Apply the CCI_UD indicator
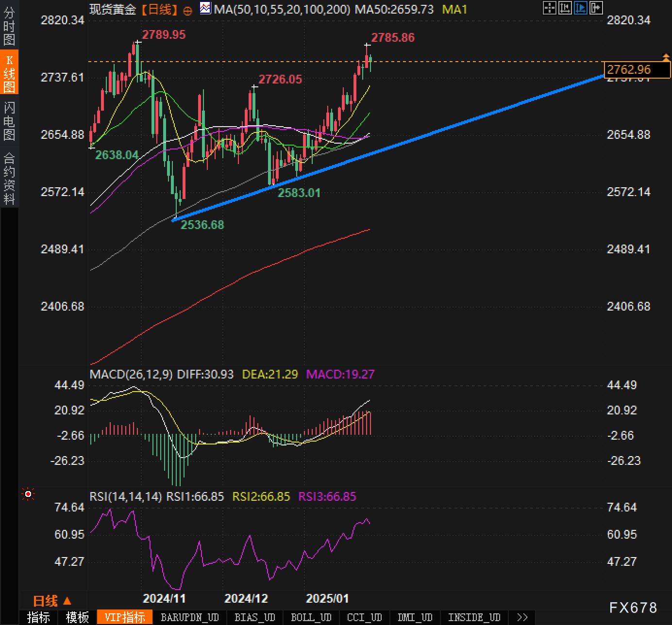The image size is (672, 625). 364,617
